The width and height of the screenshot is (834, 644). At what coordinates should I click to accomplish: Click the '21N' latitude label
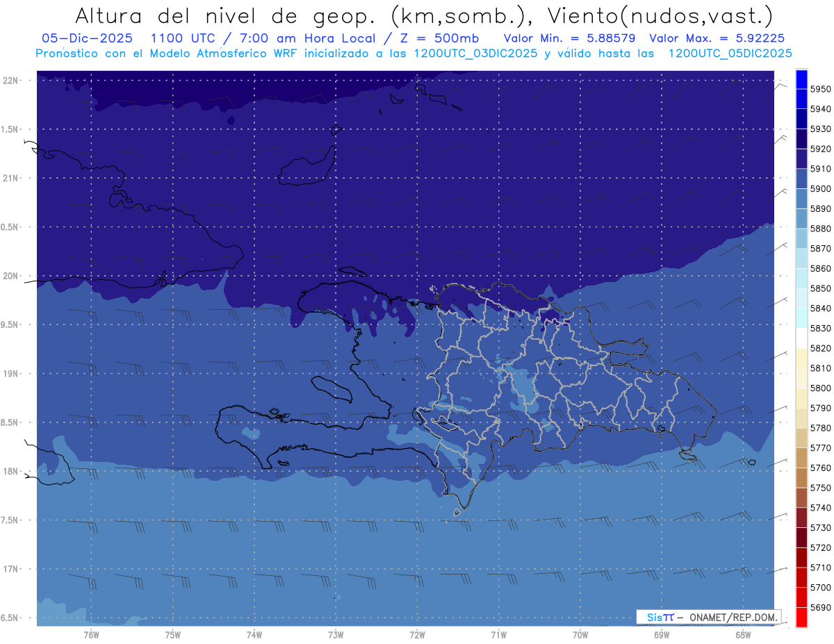tap(10, 178)
